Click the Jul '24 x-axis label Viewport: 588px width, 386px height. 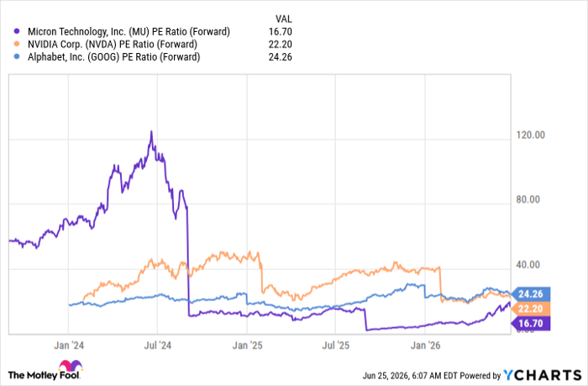[x=158, y=346]
